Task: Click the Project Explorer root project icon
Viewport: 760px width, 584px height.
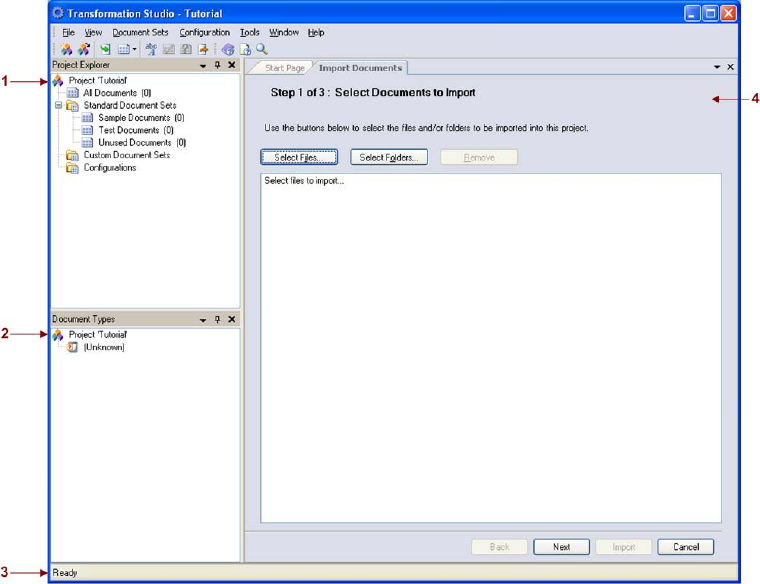Action: [58, 80]
